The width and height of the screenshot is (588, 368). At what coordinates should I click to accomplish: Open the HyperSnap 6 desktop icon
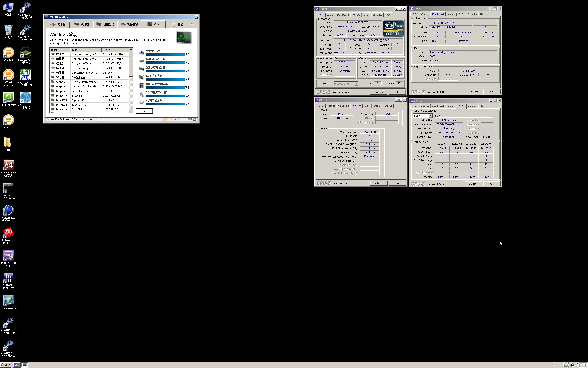click(x=8, y=302)
